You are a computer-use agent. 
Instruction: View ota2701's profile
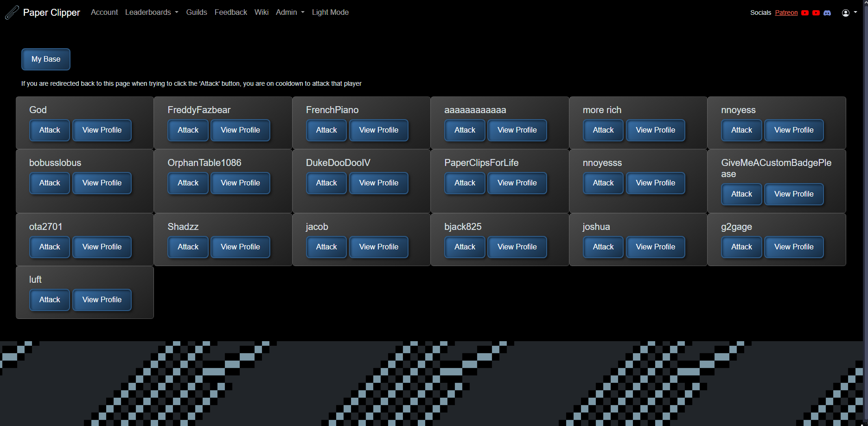click(x=102, y=247)
